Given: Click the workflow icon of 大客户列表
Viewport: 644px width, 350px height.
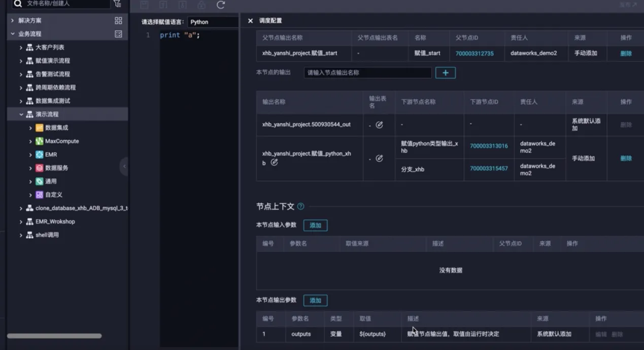Looking at the screenshot, I should tap(30, 47).
